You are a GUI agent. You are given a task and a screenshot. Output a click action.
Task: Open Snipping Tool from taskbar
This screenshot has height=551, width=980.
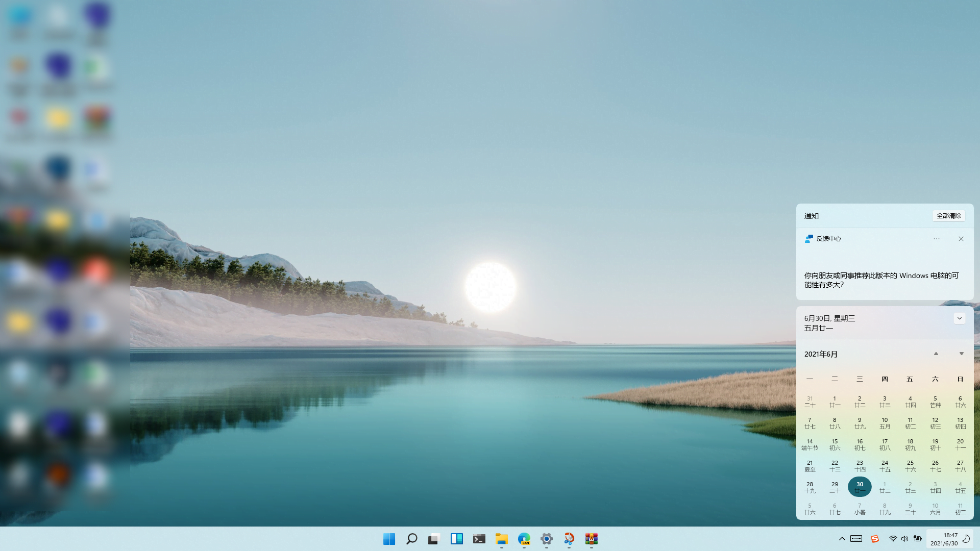(x=569, y=539)
